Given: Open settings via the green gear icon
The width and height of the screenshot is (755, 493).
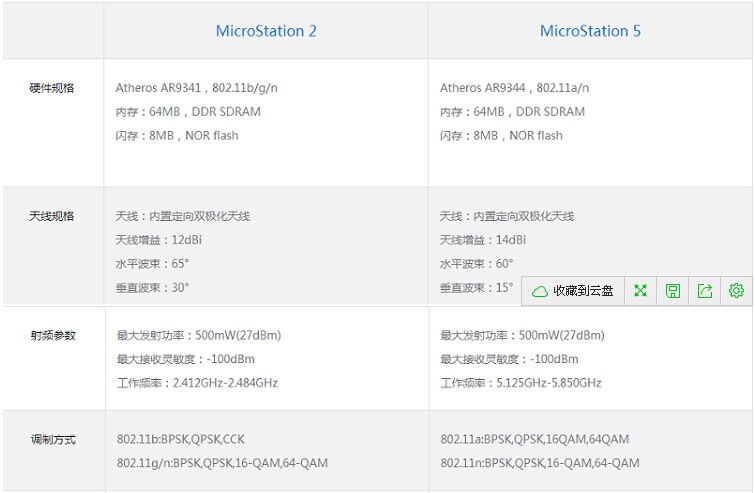Looking at the screenshot, I should (737, 291).
